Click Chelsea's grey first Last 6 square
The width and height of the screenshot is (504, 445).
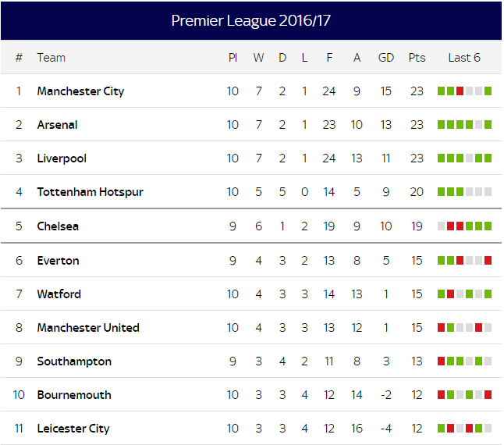441,226
